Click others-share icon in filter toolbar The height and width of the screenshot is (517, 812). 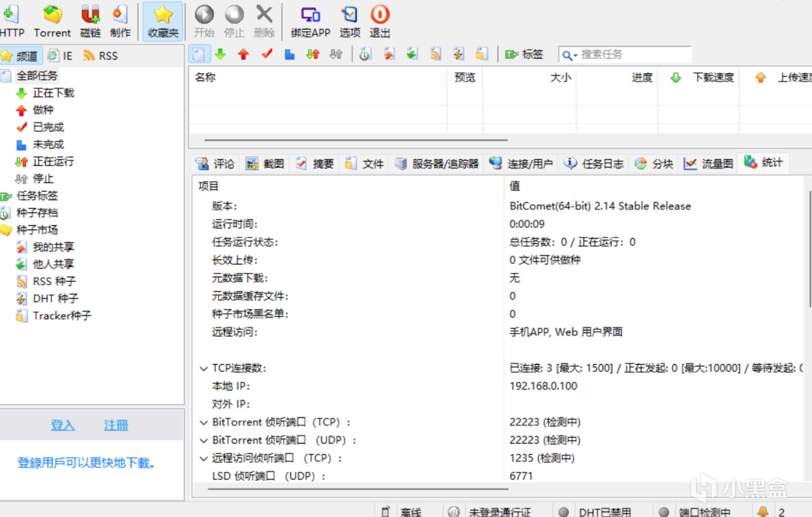tap(412, 55)
